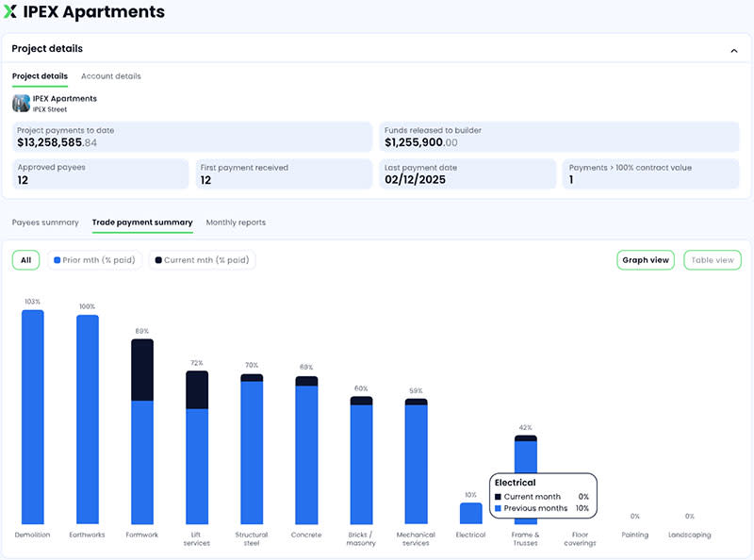Click the IPEX Apartments project thumbnail image

[21, 103]
